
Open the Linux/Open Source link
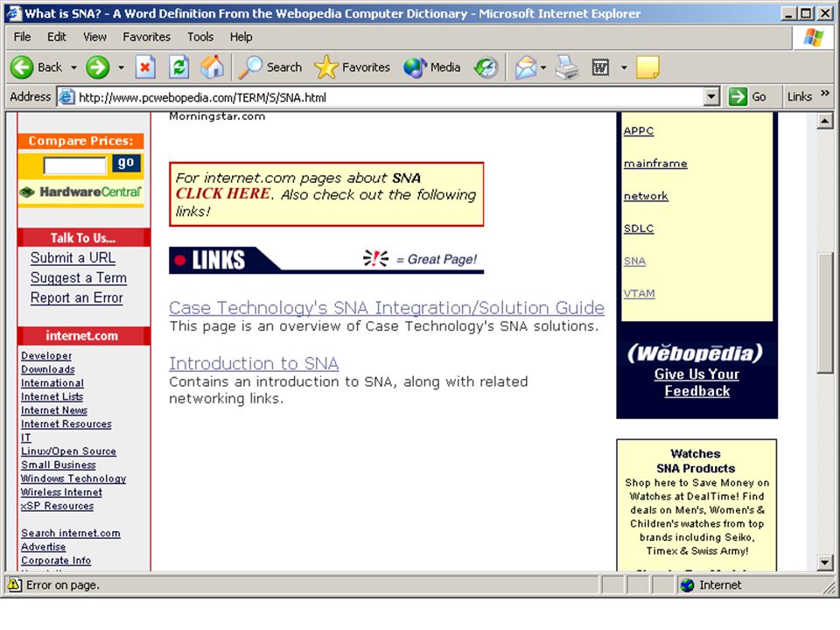(x=68, y=451)
